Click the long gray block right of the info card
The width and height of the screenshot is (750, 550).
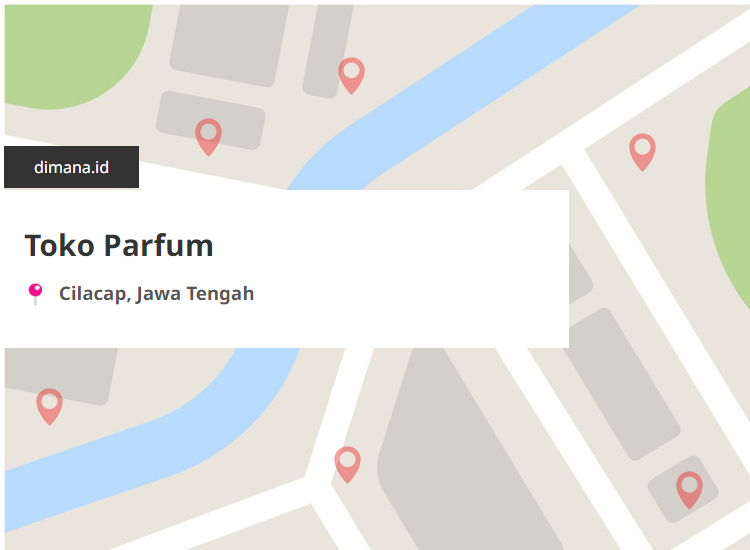tap(622, 383)
